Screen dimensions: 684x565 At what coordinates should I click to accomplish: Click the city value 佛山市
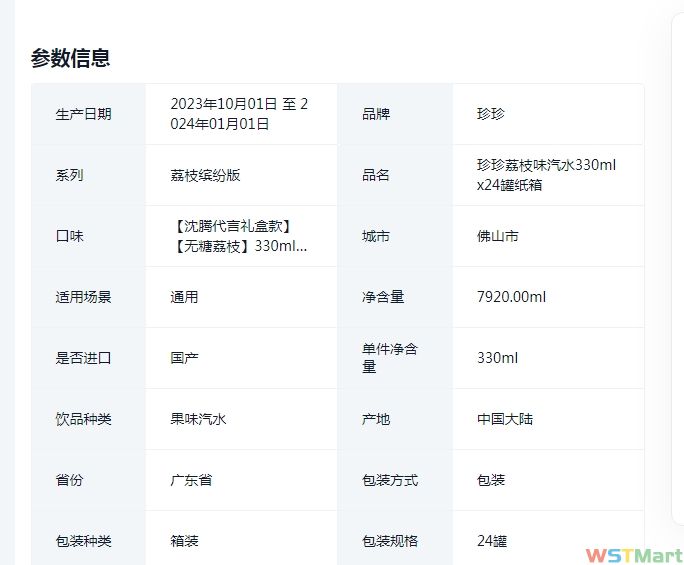tap(498, 237)
